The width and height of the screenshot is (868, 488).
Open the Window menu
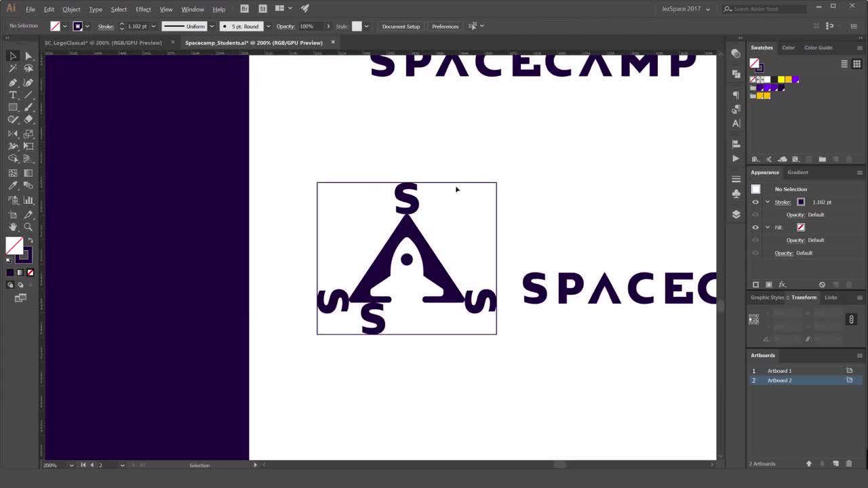point(193,9)
